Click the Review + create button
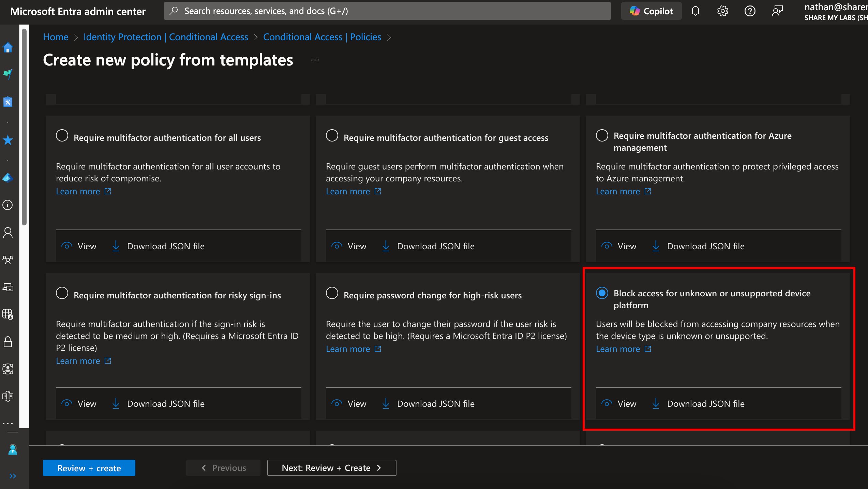This screenshot has width=868, height=489. pos(89,468)
